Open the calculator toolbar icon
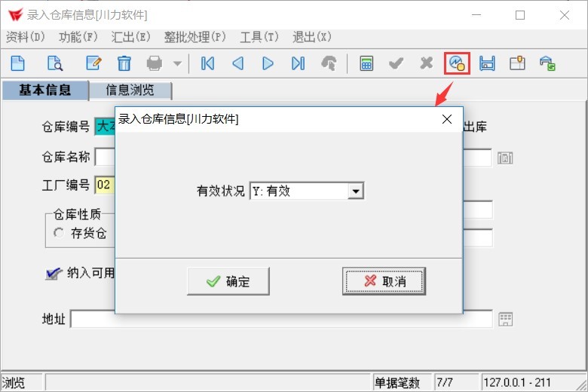The width and height of the screenshot is (588, 392). point(366,63)
